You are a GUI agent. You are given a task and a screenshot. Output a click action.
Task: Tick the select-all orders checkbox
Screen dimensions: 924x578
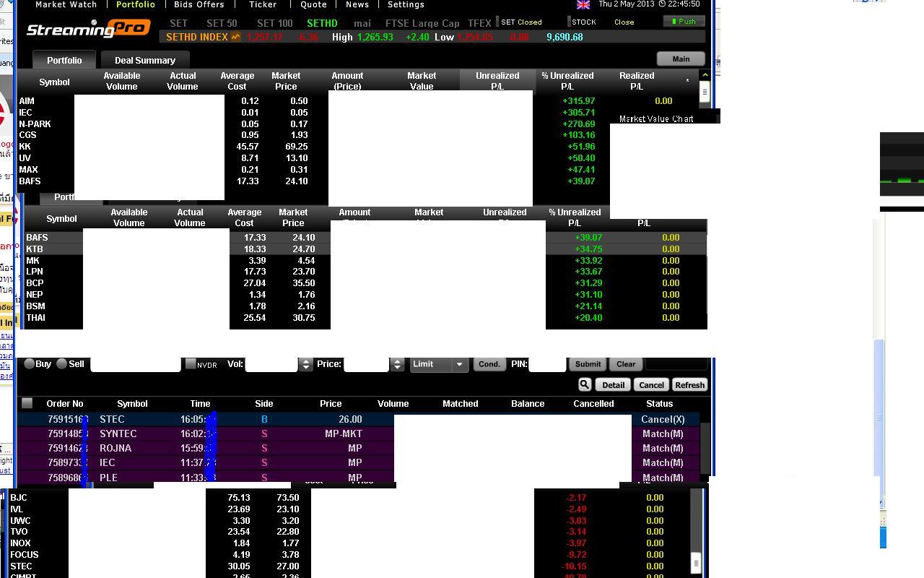click(x=27, y=403)
